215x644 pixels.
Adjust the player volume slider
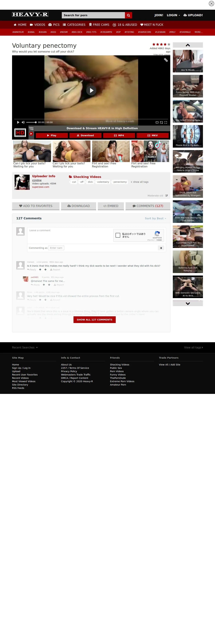pyautogui.click(x=31, y=122)
